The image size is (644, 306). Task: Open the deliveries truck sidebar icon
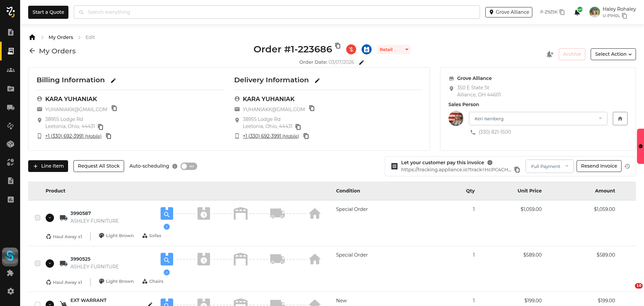click(10, 107)
